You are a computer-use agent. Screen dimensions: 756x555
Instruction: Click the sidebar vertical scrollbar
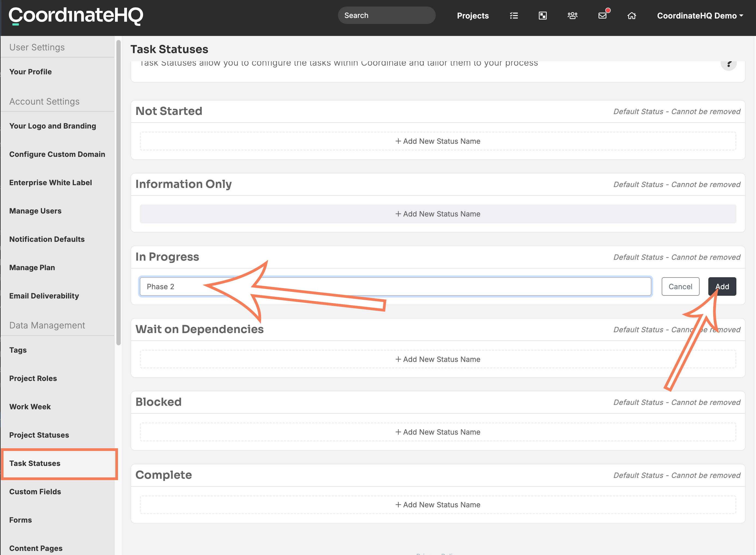(118, 193)
